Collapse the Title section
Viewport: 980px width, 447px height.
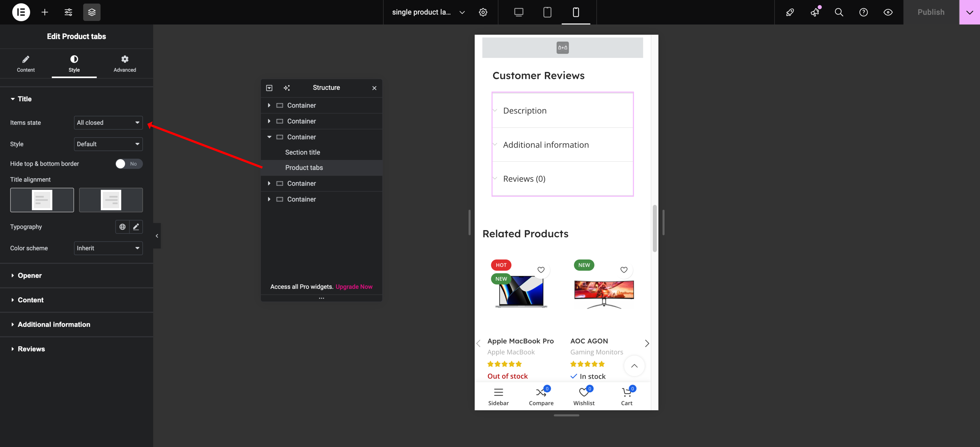[x=76, y=99]
